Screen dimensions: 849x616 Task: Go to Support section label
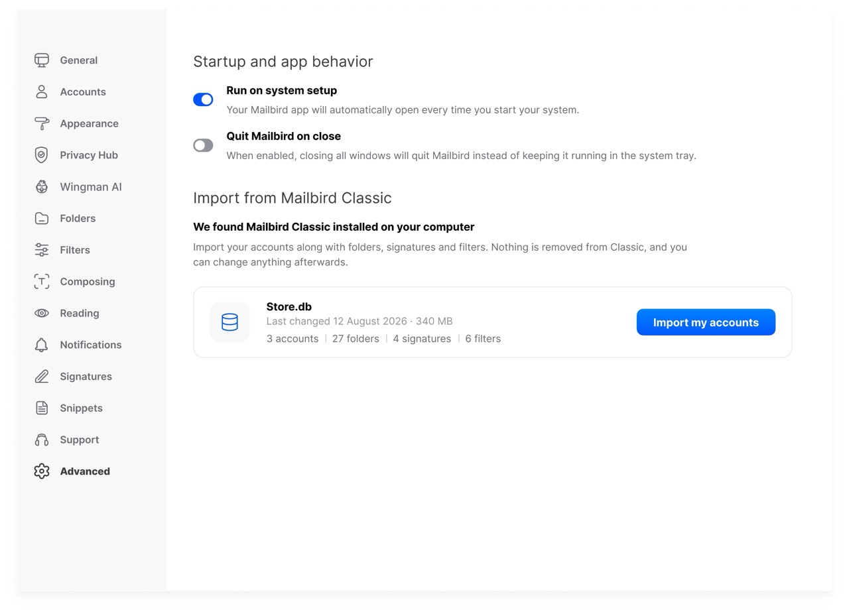click(79, 440)
